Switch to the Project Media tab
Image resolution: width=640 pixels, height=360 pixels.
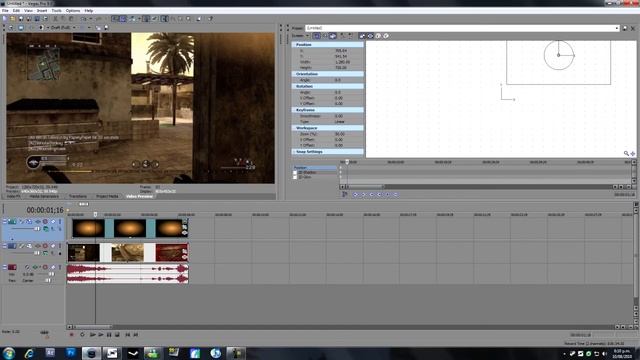point(107,196)
